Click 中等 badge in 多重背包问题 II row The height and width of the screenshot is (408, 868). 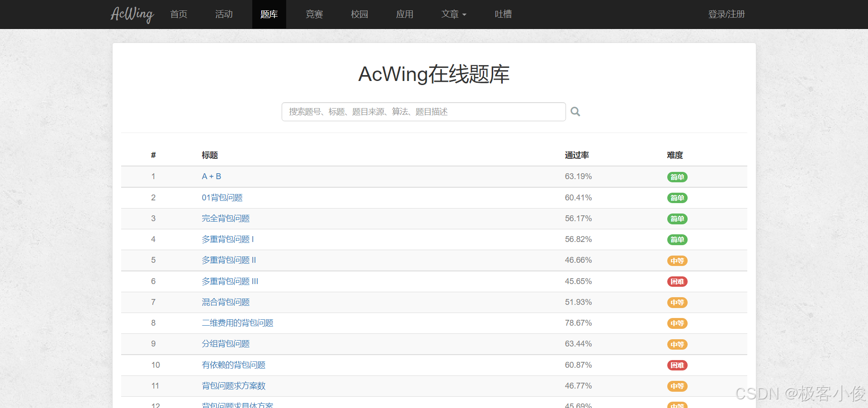tap(677, 261)
